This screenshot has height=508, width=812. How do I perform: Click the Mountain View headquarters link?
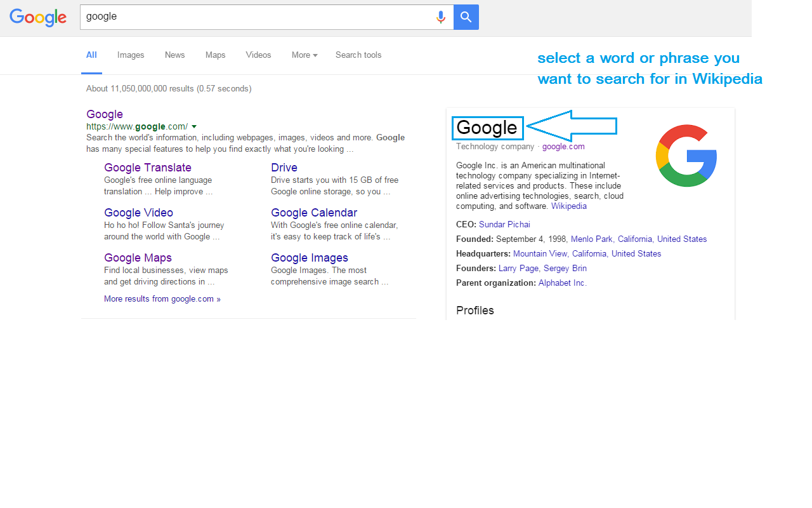tap(540, 254)
